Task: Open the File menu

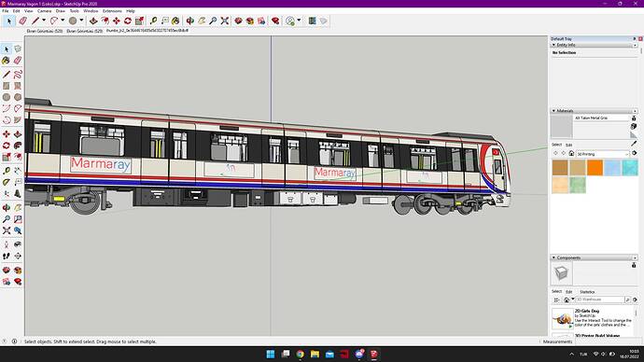Action: pyautogui.click(x=6, y=11)
